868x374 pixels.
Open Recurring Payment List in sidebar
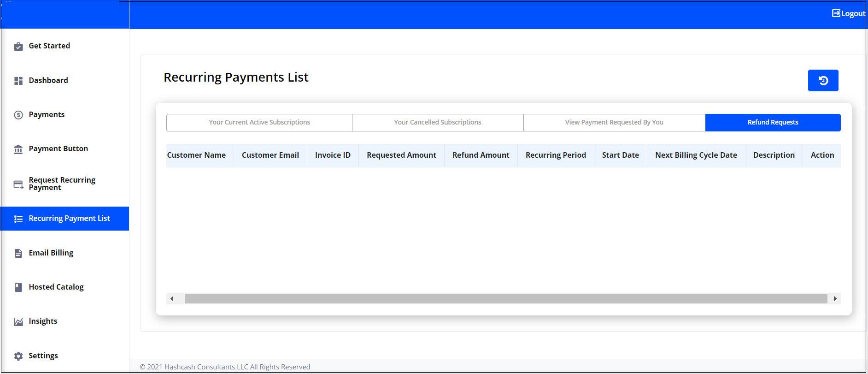coord(69,219)
